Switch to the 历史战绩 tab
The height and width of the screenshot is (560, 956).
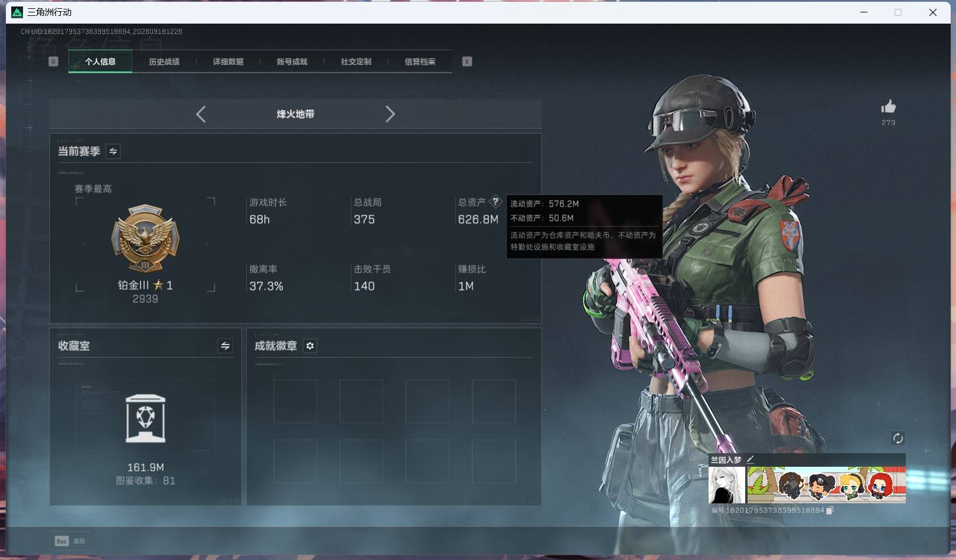(x=164, y=61)
